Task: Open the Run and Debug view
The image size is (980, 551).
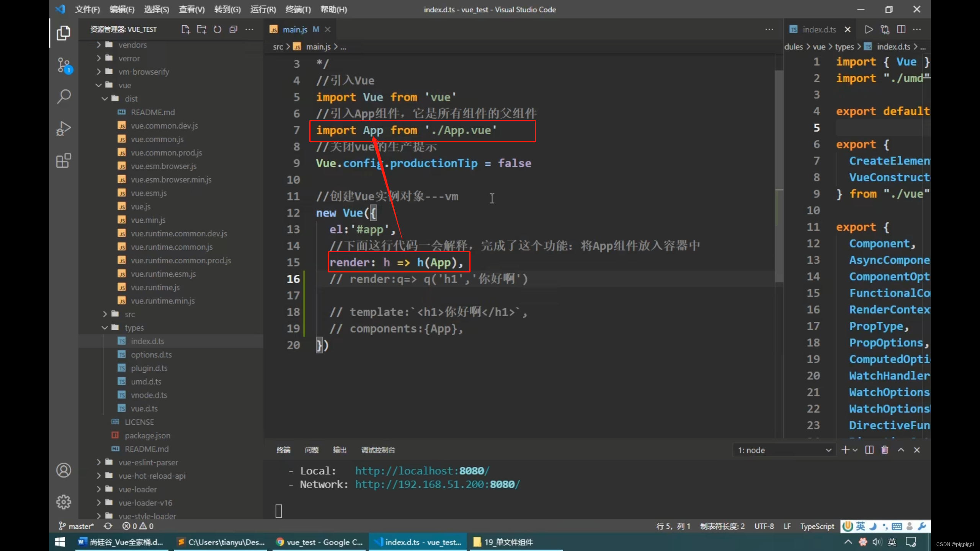Action: [64, 129]
